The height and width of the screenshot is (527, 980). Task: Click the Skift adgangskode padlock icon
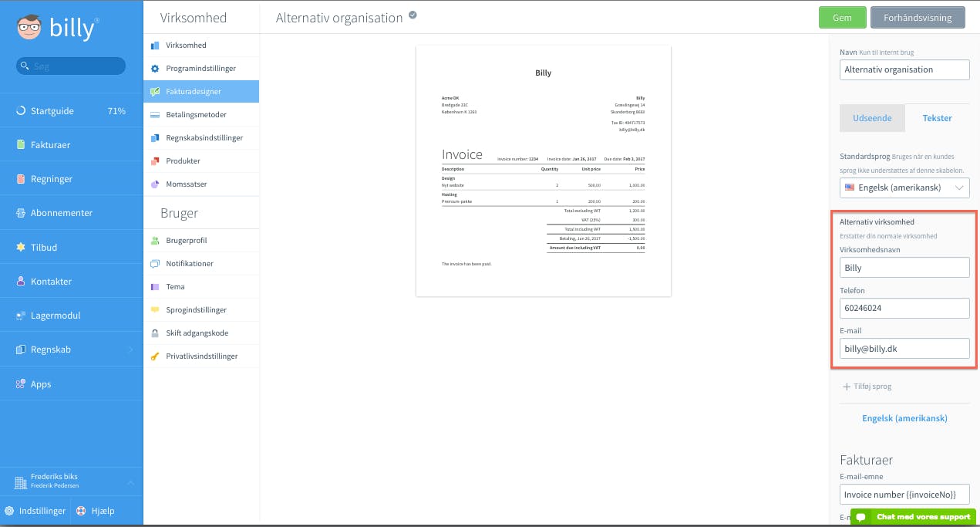154,333
